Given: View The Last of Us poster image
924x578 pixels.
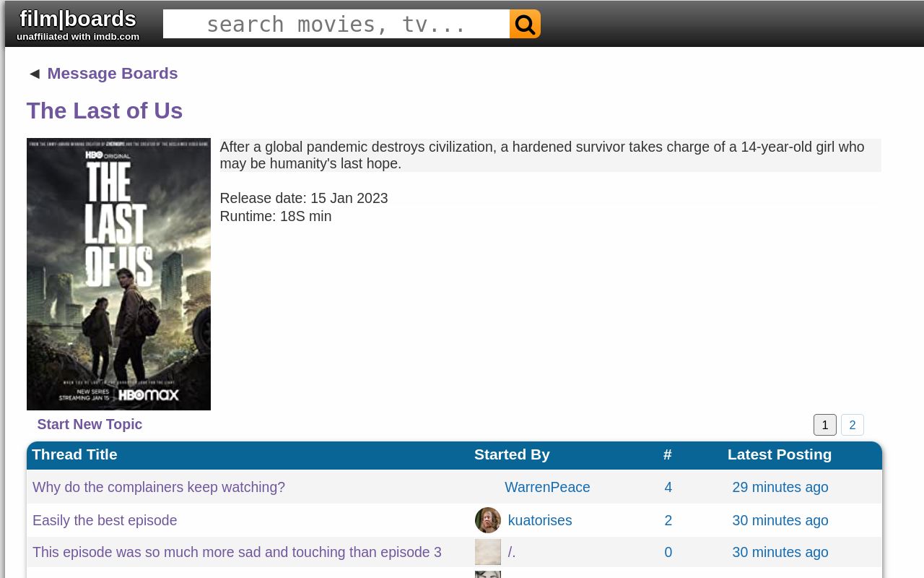Looking at the screenshot, I should 118,273.
